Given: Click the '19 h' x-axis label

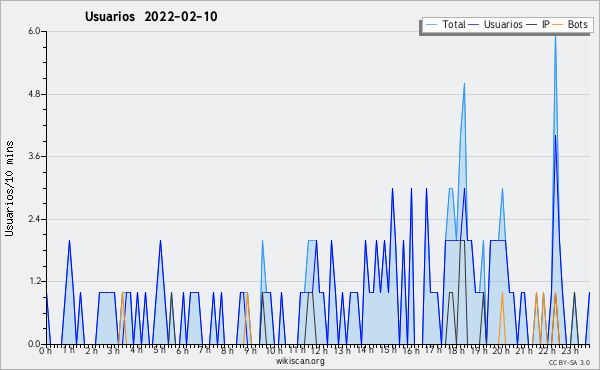Looking at the screenshot, I should point(478,351).
